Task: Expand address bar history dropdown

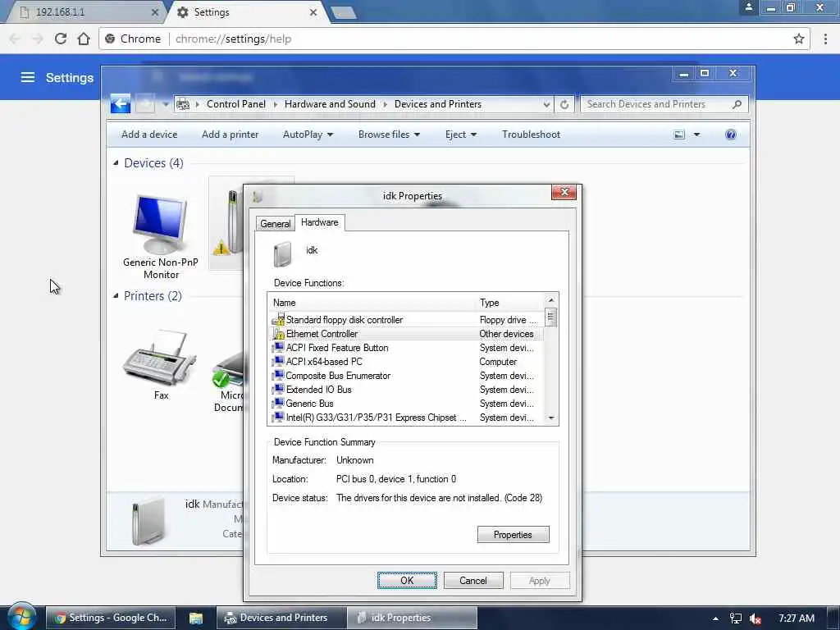Action: 546,104
